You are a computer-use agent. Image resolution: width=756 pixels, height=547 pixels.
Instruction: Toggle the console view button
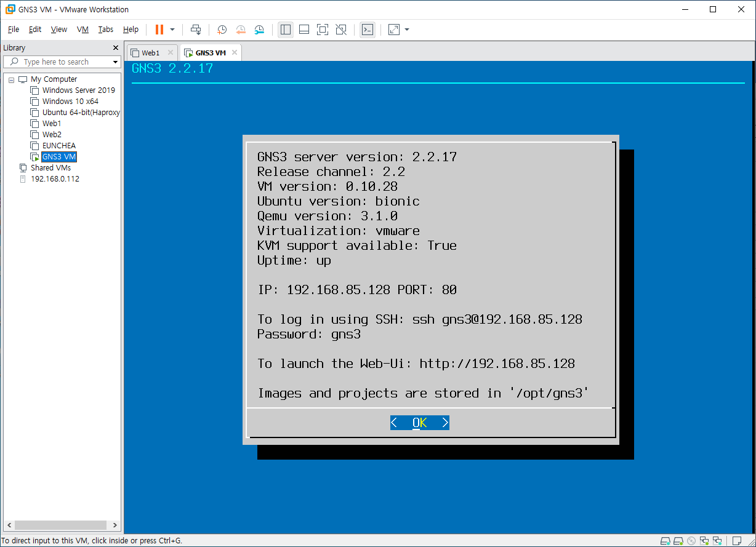click(x=368, y=30)
